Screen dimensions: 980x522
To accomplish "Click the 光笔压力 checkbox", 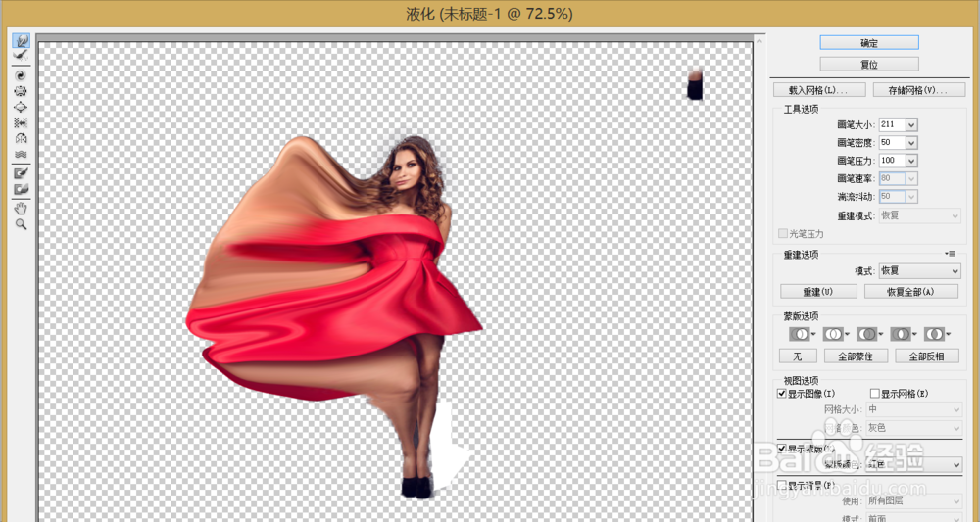I will [782, 233].
